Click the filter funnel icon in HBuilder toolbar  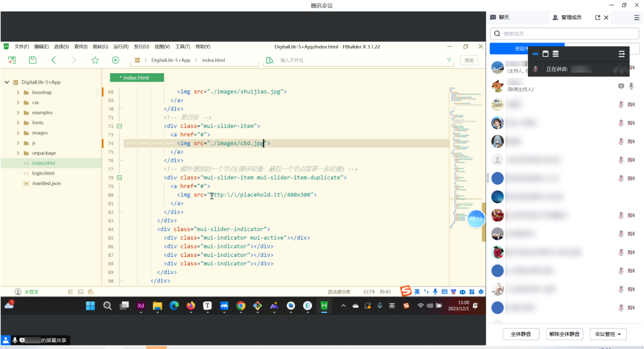(x=449, y=60)
